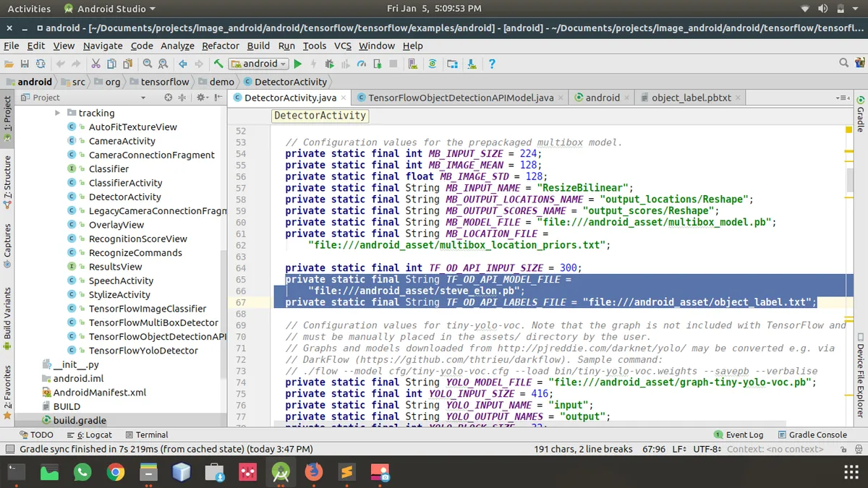Click the Make Project hammer icon
Screen dimensions: 868x488
[218, 64]
